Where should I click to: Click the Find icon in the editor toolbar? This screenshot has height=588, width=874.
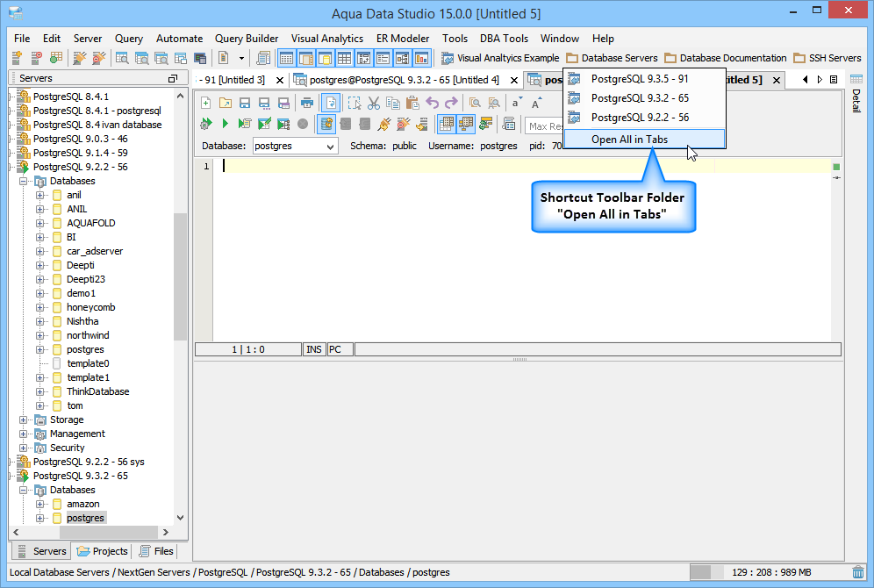[475, 103]
